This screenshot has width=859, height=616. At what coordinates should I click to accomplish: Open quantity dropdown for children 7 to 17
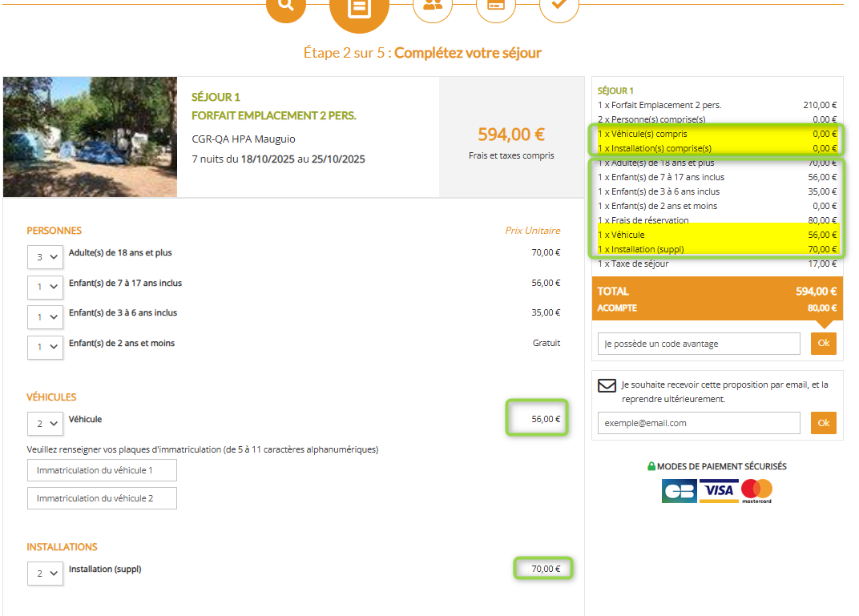(45, 287)
